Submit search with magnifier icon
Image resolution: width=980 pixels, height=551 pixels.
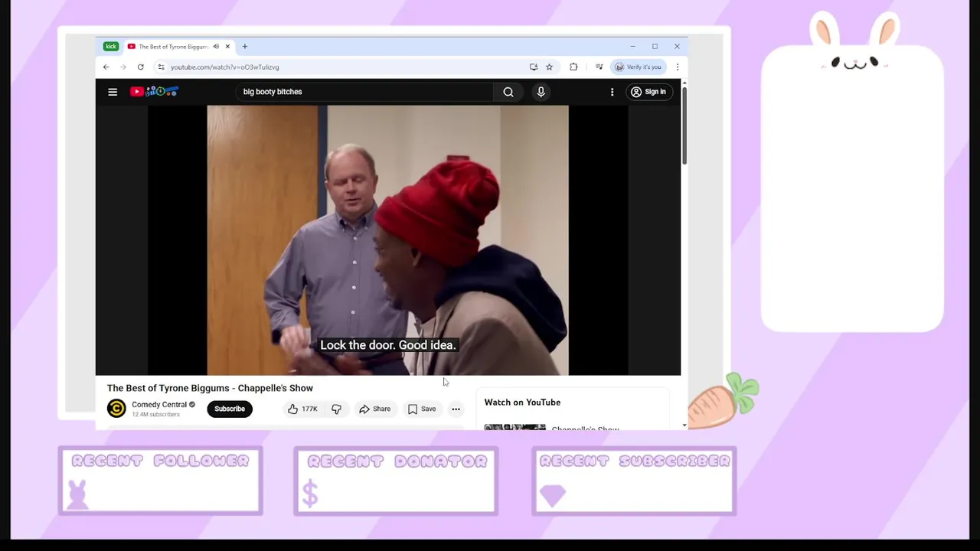(508, 92)
